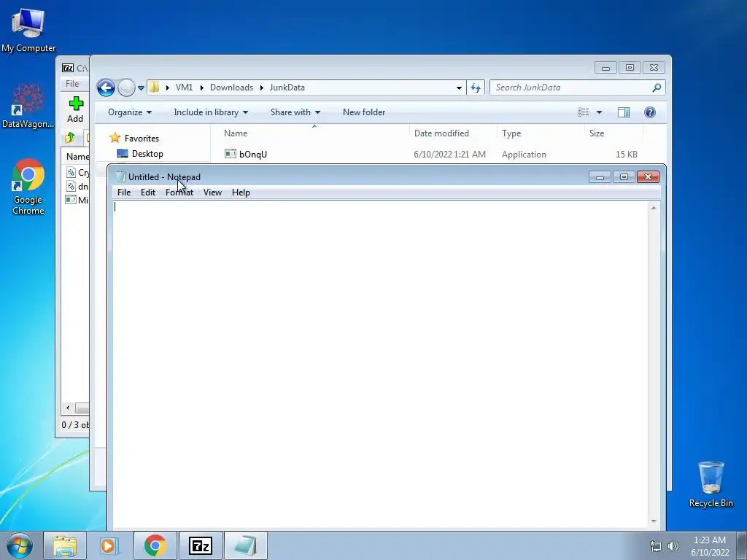Click the Add button in 7-Zip

point(75,109)
